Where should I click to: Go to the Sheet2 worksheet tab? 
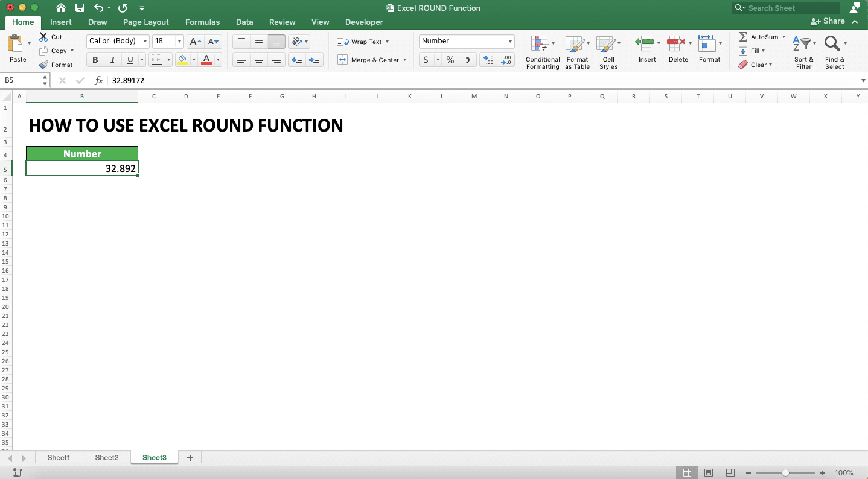point(107,458)
